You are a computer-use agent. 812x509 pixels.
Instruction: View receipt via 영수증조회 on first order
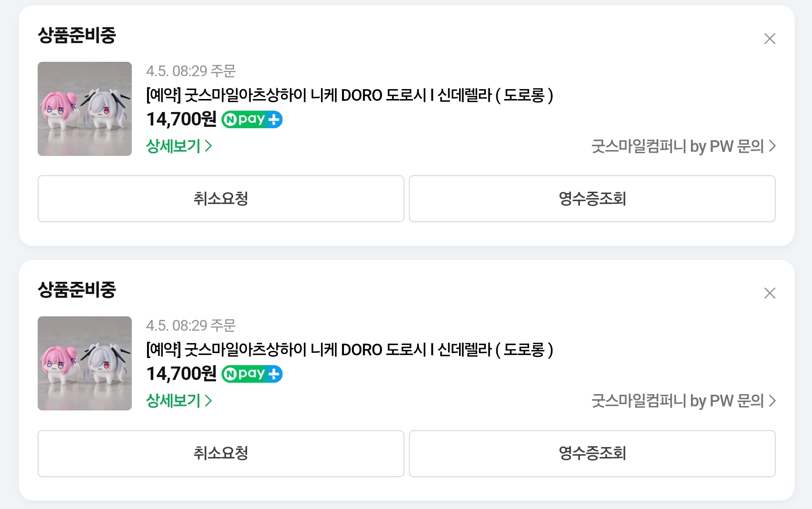coord(592,198)
